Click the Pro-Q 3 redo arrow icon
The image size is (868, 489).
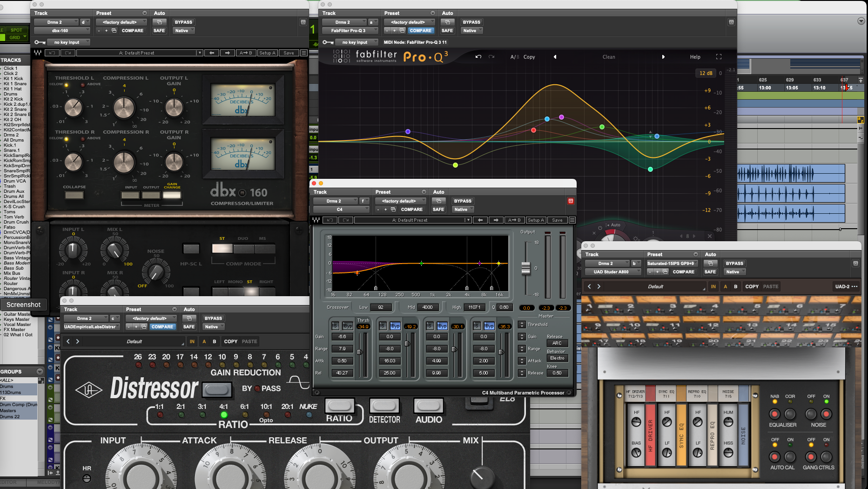coord(491,57)
